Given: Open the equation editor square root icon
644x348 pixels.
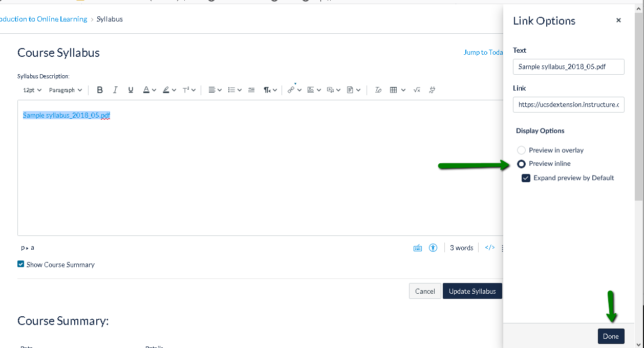Looking at the screenshot, I should pyautogui.click(x=417, y=90).
